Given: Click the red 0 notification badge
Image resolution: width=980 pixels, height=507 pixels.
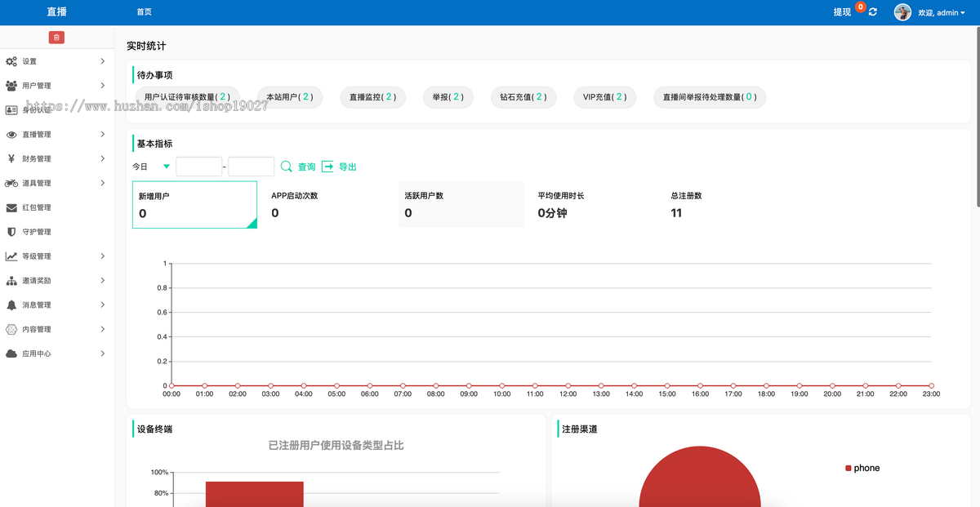Looking at the screenshot, I should (x=861, y=7).
